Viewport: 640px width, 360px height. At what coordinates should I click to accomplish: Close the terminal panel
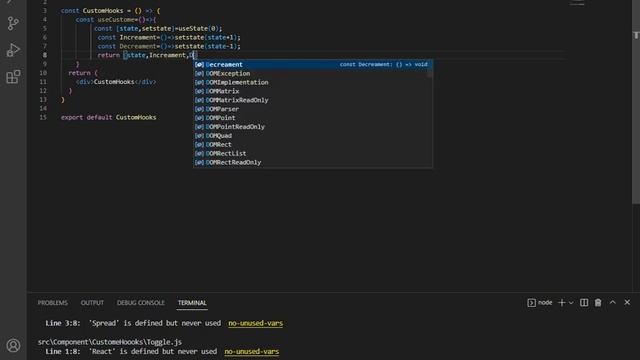[627, 302]
